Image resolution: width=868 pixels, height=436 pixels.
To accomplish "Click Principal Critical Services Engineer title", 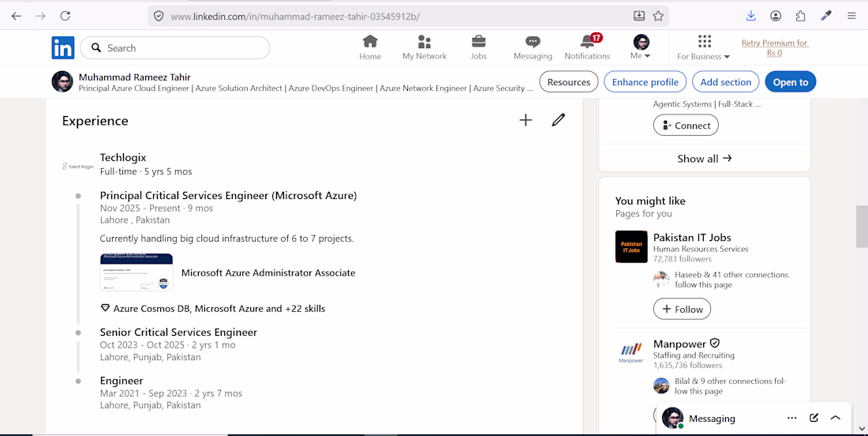I will click(x=228, y=196).
